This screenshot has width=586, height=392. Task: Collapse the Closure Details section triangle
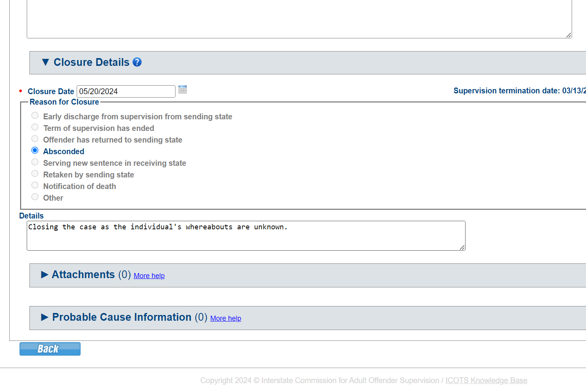pyautogui.click(x=45, y=62)
